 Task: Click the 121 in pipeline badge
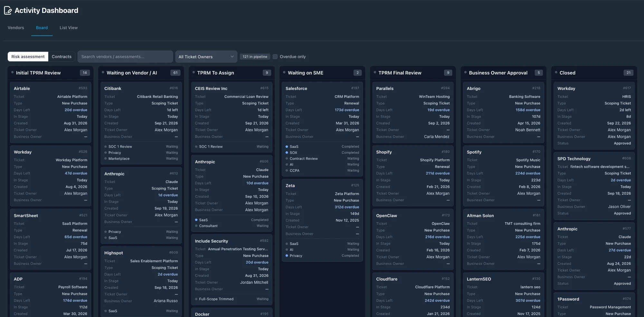click(255, 57)
